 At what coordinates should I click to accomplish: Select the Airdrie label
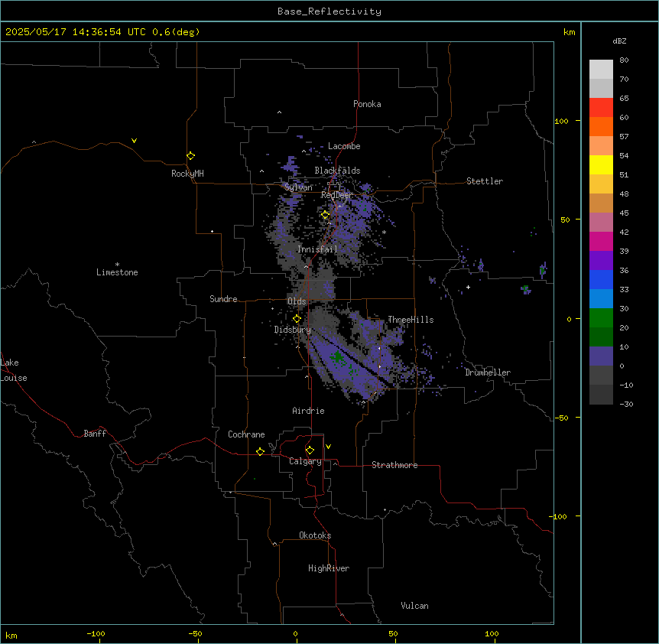(x=309, y=411)
